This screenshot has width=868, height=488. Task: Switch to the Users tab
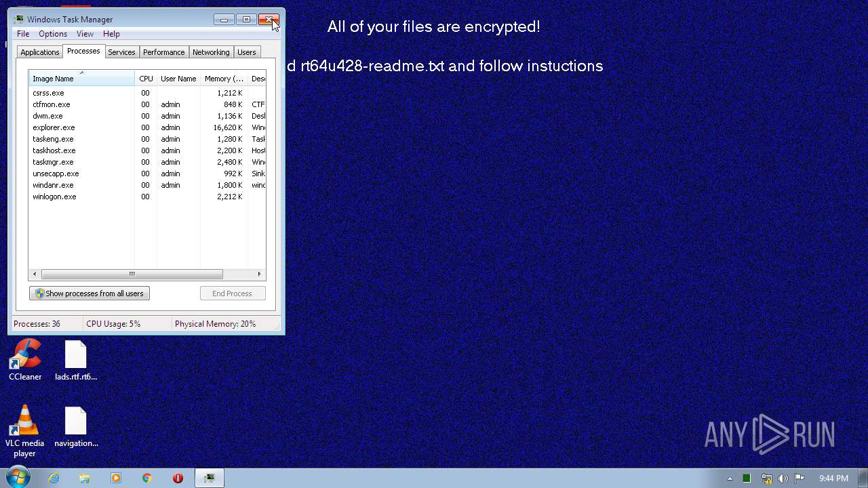coord(247,52)
